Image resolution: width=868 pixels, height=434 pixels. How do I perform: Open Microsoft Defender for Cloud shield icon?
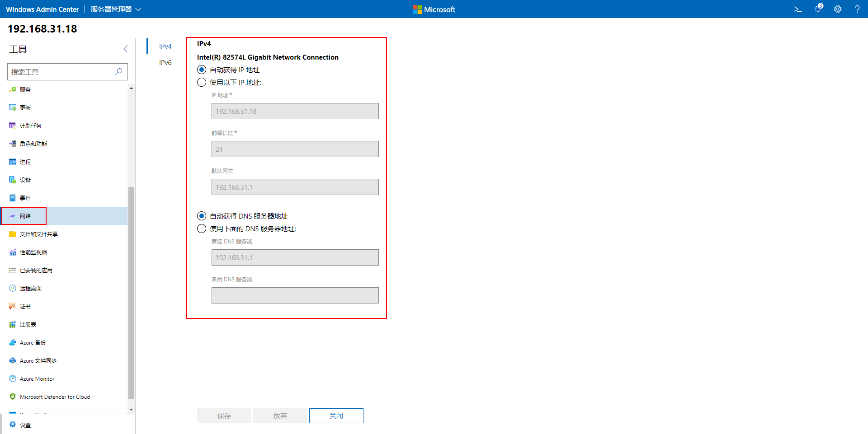coord(13,397)
